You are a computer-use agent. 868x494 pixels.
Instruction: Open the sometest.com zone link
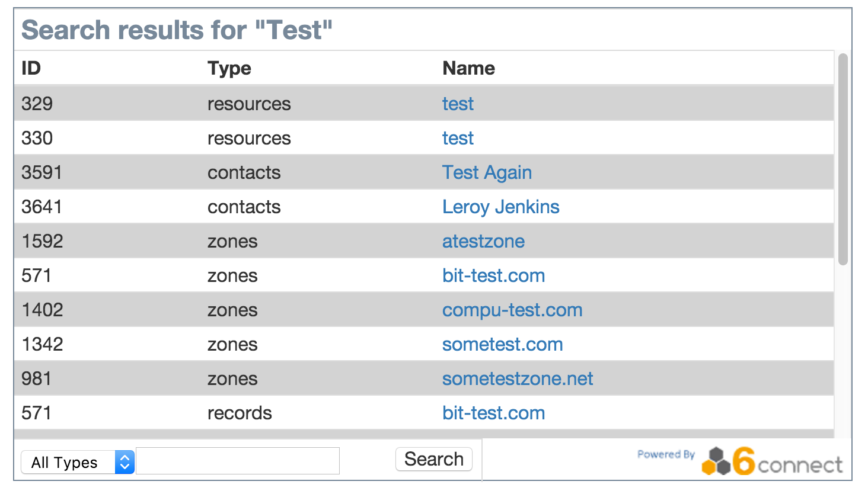click(502, 344)
